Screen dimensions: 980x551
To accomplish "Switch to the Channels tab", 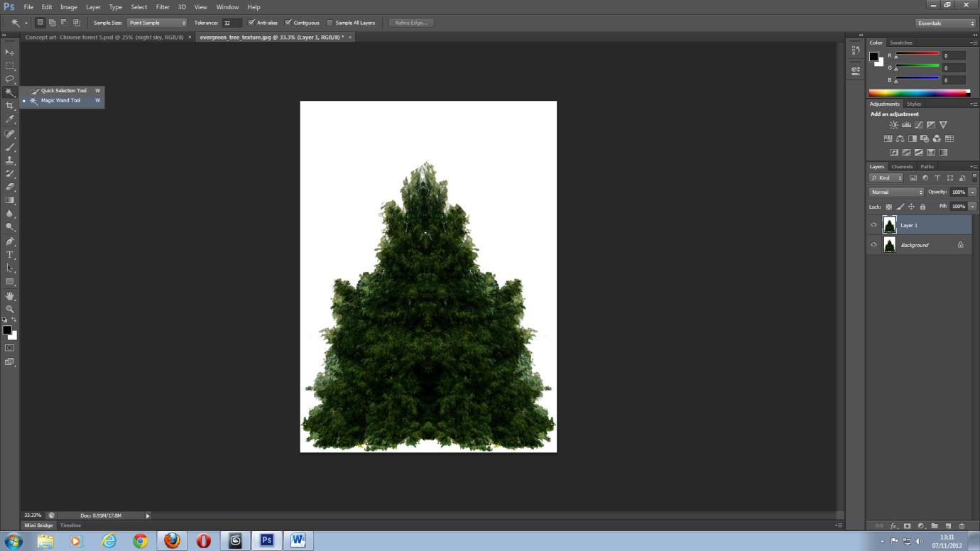I will pos(902,165).
